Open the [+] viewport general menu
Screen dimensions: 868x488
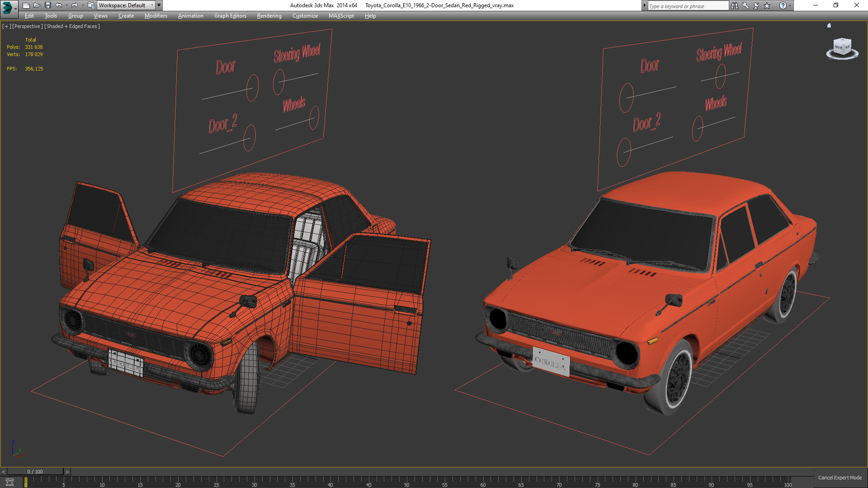click(x=7, y=26)
